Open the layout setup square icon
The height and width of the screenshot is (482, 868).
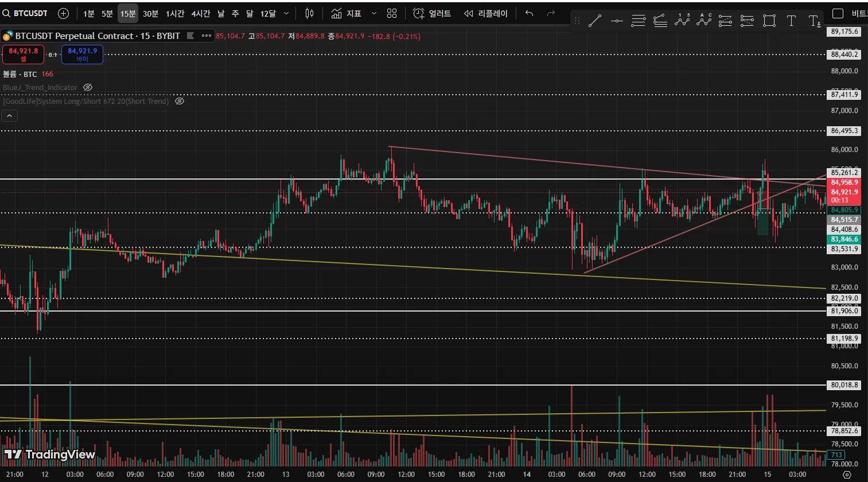coord(838,13)
